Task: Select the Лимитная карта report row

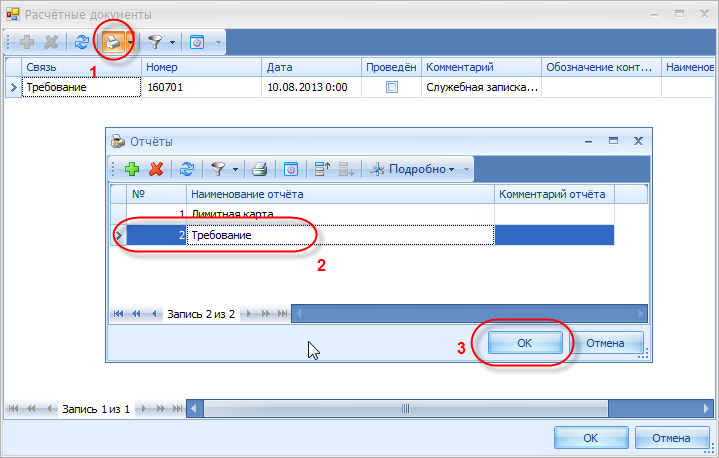Action: coord(362,214)
